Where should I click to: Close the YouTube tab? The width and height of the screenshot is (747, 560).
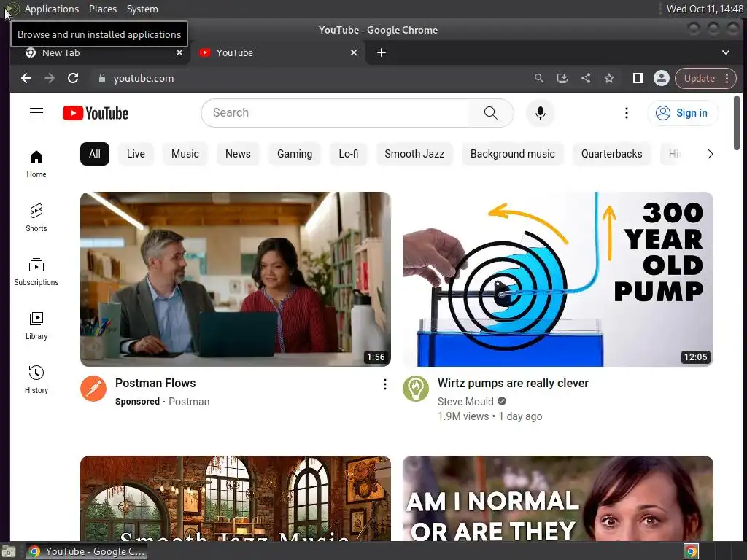354,52
